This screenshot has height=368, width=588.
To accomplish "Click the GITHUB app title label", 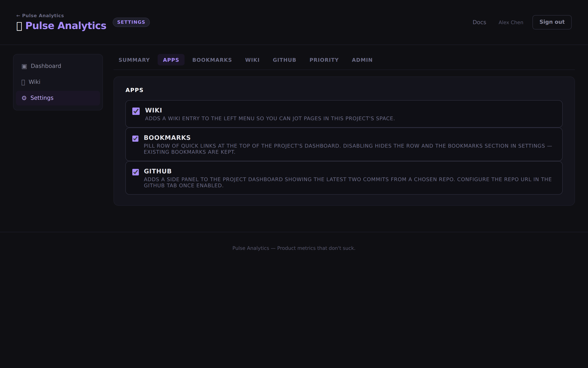I will (158, 171).
